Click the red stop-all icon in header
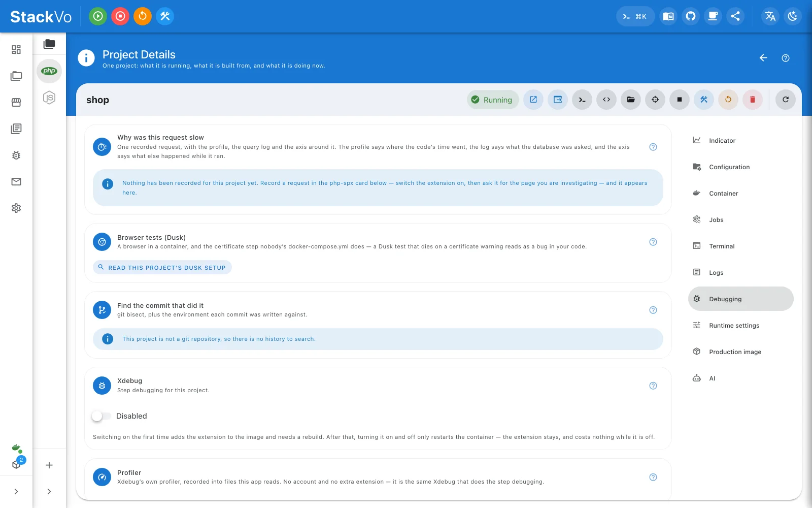Viewport: 812px width, 508px height. [120, 16]
